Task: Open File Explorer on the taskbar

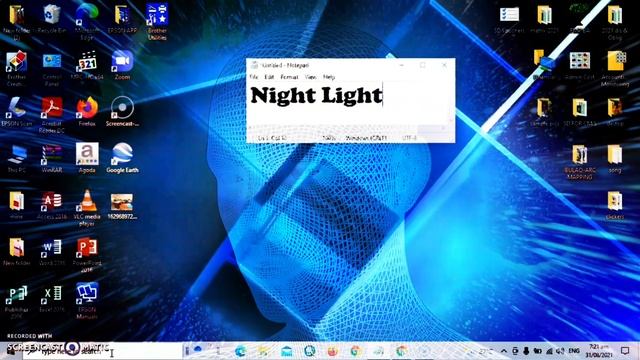Action: click(264, 351)
